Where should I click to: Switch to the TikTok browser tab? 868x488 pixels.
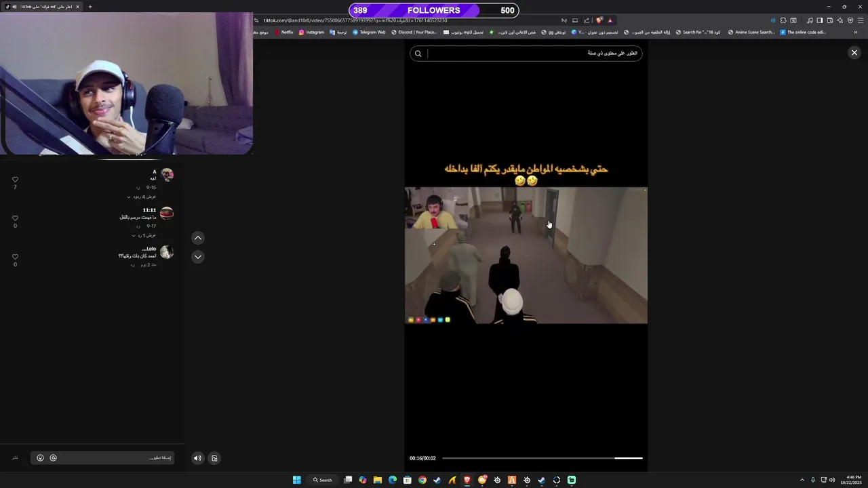tap(42, 7)
